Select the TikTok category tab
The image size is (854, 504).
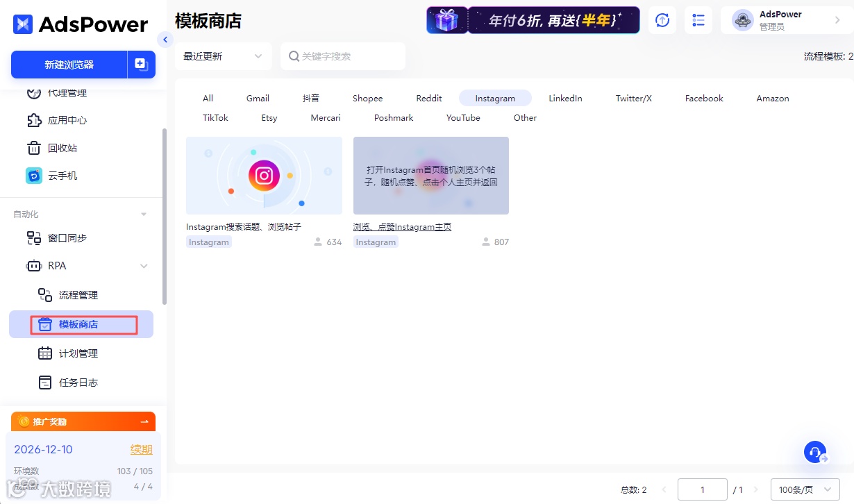pos(215,117)
